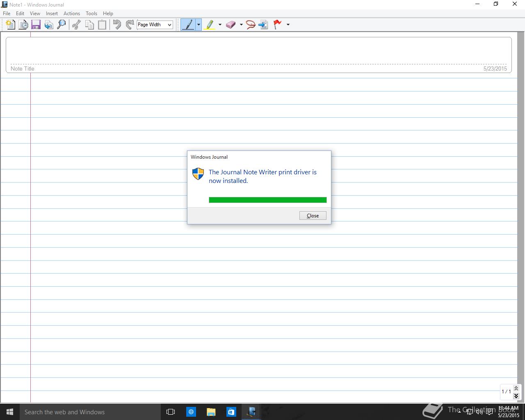
Task: Go to next page with down chevrons
Action: [x=516, y=396]
